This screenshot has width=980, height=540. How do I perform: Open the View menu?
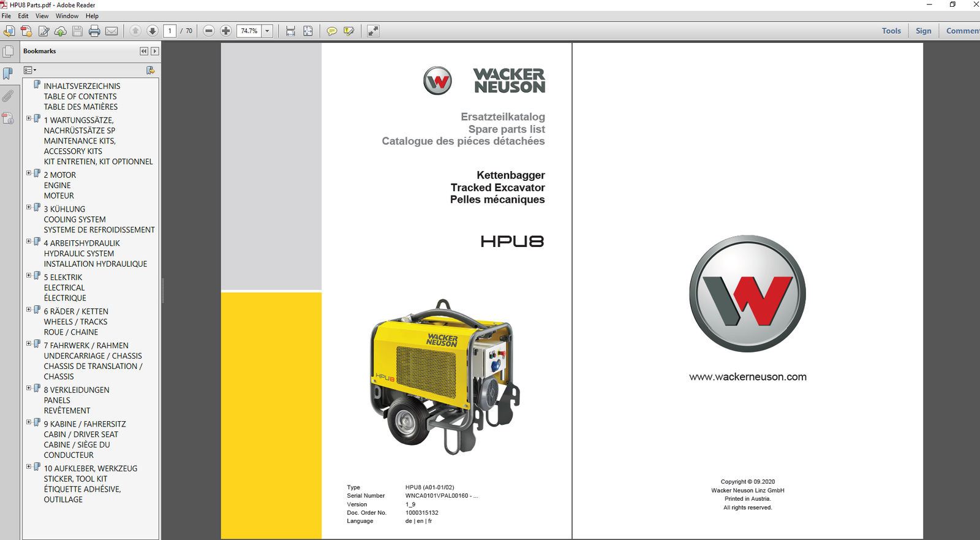click(x=42, y=16)
